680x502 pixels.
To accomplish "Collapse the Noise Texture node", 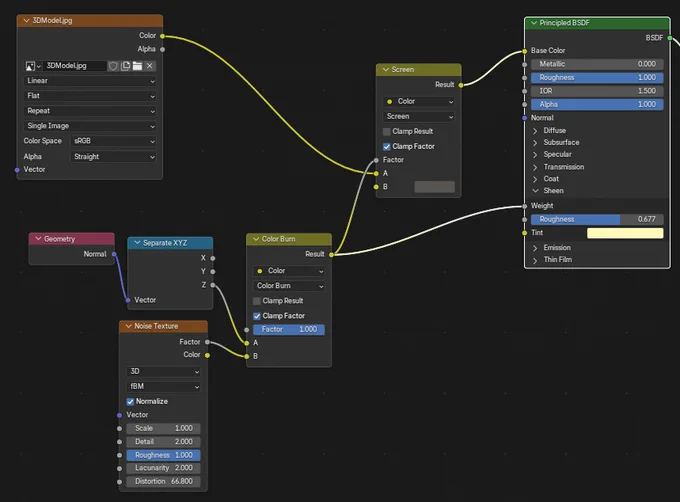I will (x=128, y=326).
